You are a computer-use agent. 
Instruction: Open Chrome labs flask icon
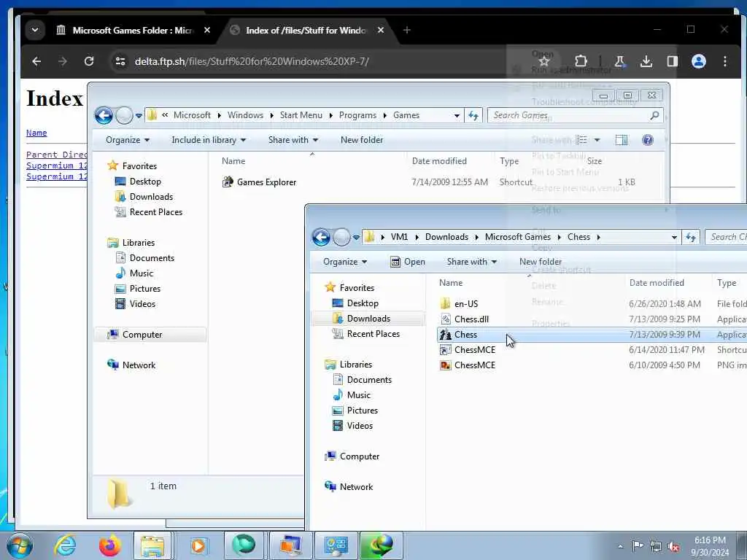coord(620,61)
